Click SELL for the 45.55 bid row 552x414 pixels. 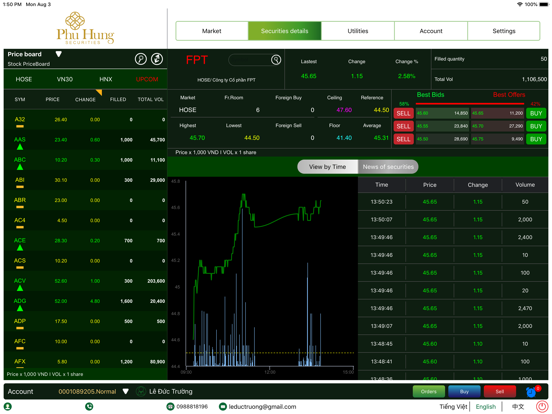[x=403, y=126]
